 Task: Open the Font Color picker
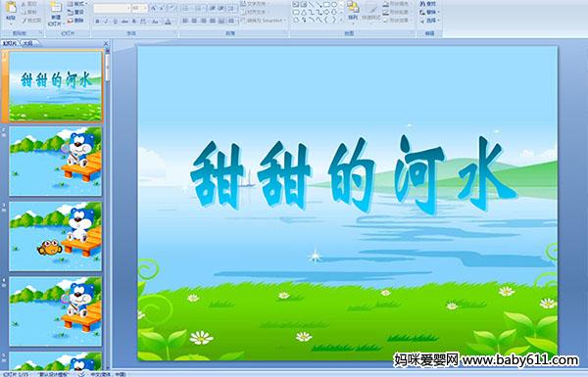pos(168,22)
